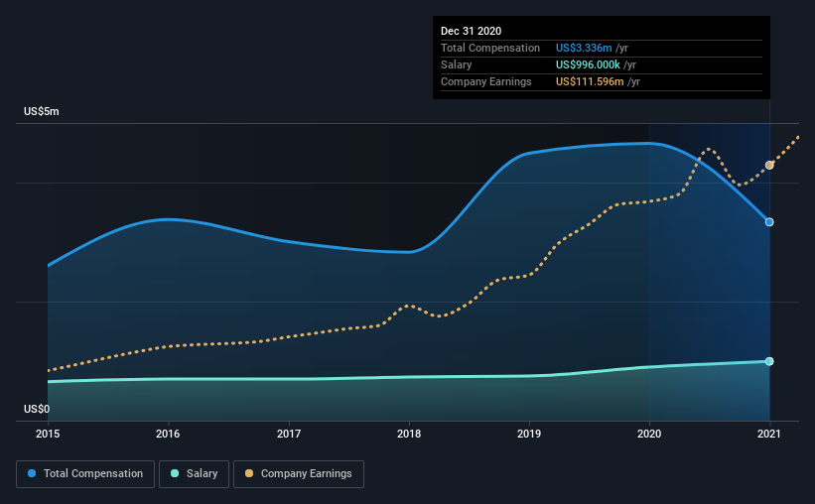Viewport: 815px width, 504px height.
Task: Click the US$996.000k salary value
Action: pyautogui.click(x=588, y=64)
